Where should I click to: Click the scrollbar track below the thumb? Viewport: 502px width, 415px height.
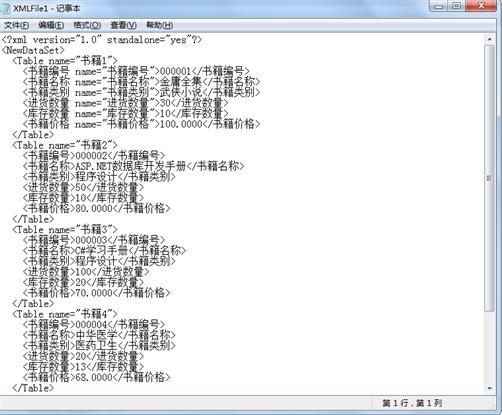tap(490, 348)
